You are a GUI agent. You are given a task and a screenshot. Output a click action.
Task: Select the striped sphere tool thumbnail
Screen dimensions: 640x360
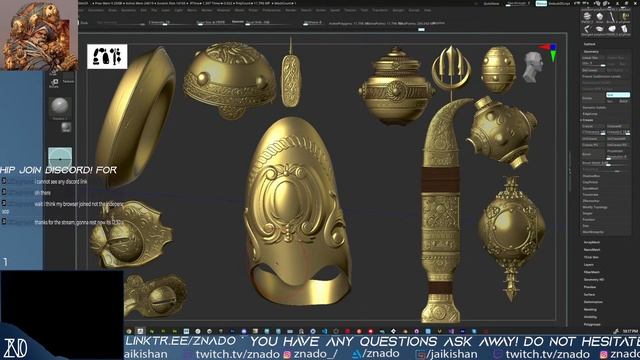(x=587, y=17)
